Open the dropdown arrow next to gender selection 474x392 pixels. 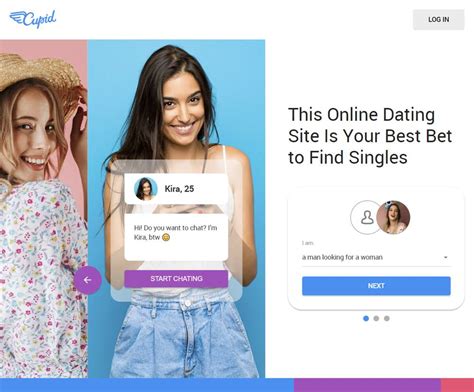pos(446,257)
